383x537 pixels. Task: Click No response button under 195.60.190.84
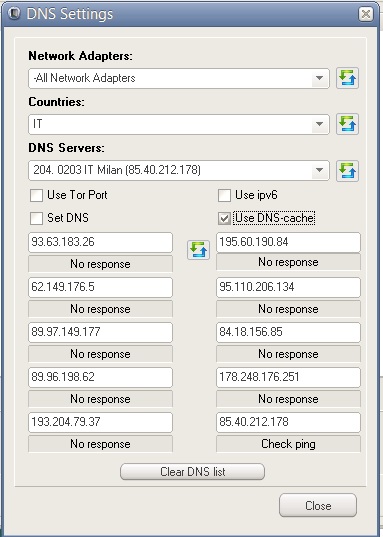click(x=288, y=262)
